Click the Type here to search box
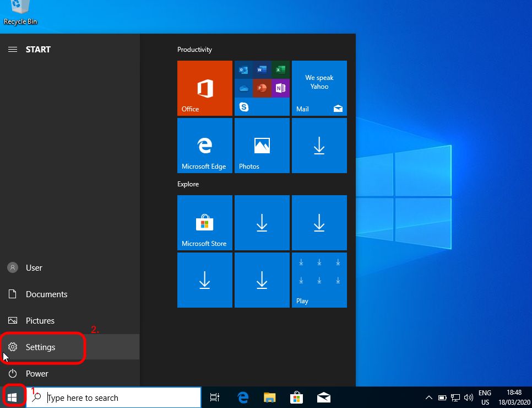Image resolution: width=532 pixels, height=408 pixels. click(x=121, y=398)
